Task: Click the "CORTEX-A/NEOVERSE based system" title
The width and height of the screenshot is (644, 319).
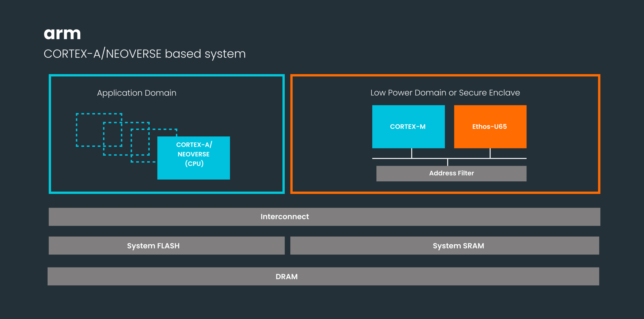Action: (145, 54)
